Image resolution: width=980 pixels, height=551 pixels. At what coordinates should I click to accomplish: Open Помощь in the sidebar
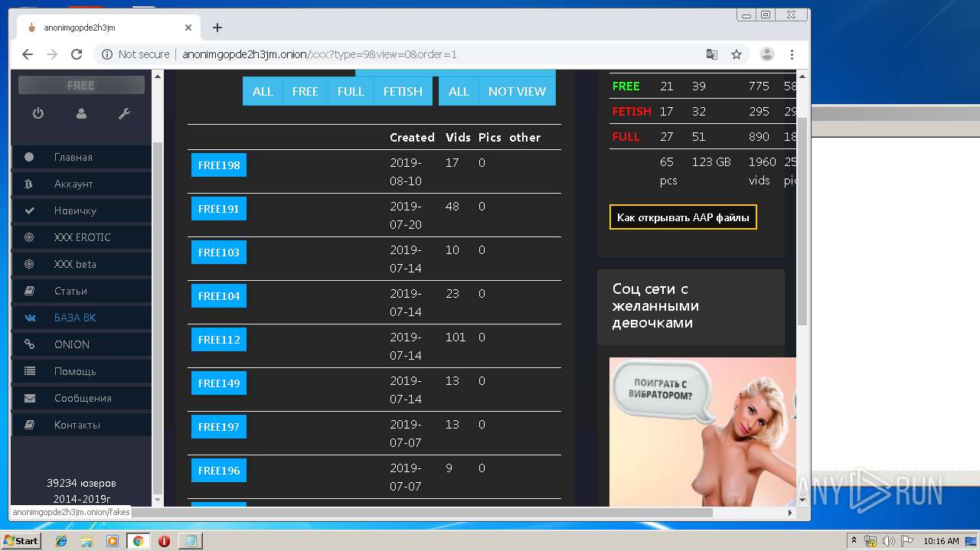(81, 371)
